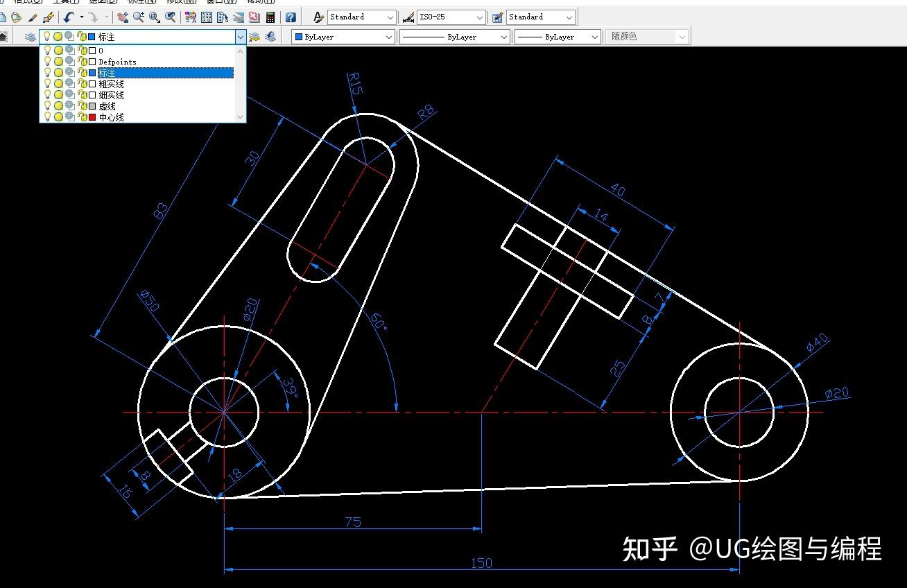The height and width of the screenshot is (588, 907).
Task: Click the blue Help question-mark icon
Action: [x=291, y=17]
